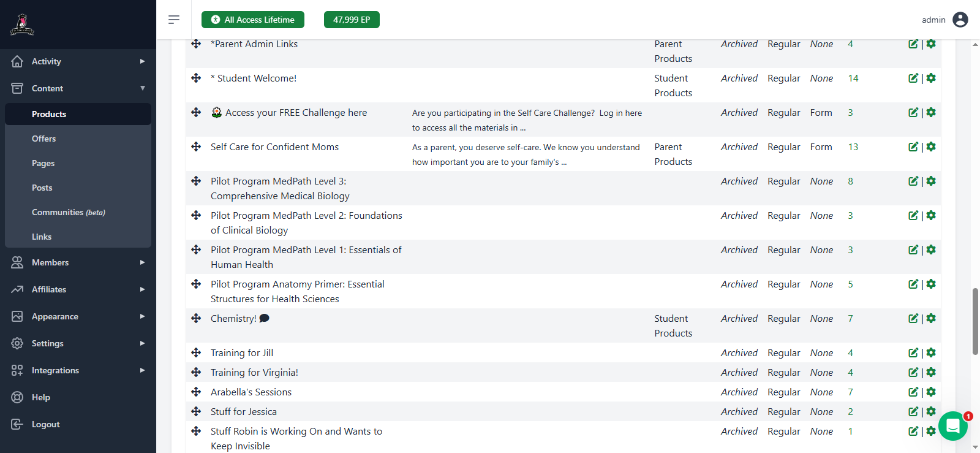Expand the Integrations menu arrow
The image size is (980, 453).
142,370
